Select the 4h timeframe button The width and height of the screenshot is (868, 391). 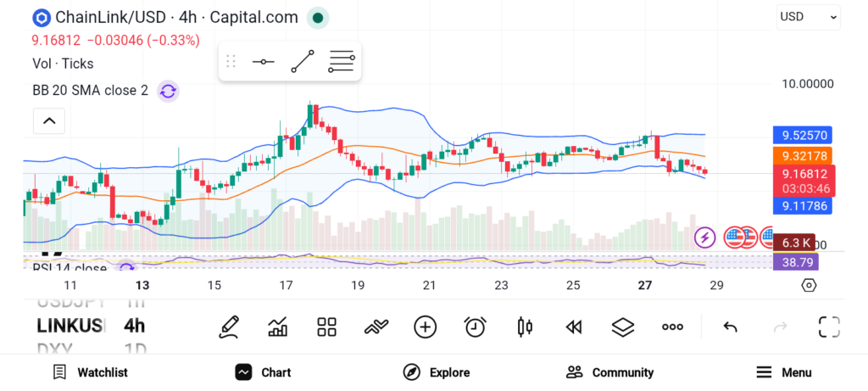point(134,326)
